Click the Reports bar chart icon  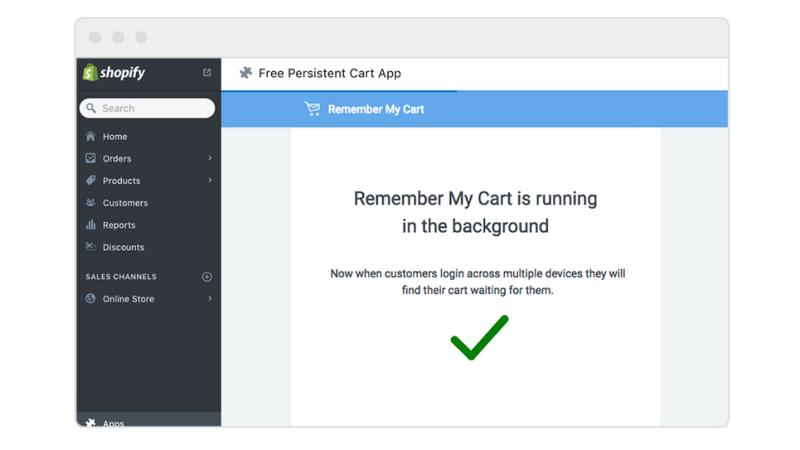[91, 224]
